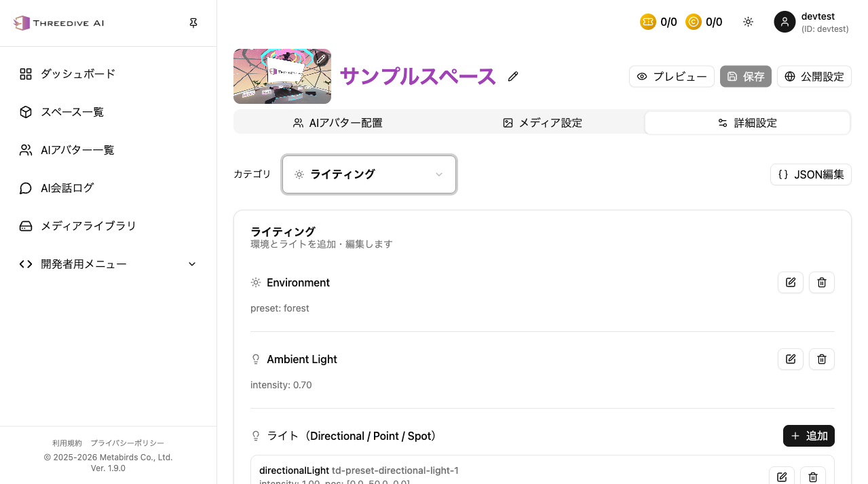This screenshot has height=484, width=868.
Task: Click Ver. 1.9.0 text
Action: click(108, 468)
